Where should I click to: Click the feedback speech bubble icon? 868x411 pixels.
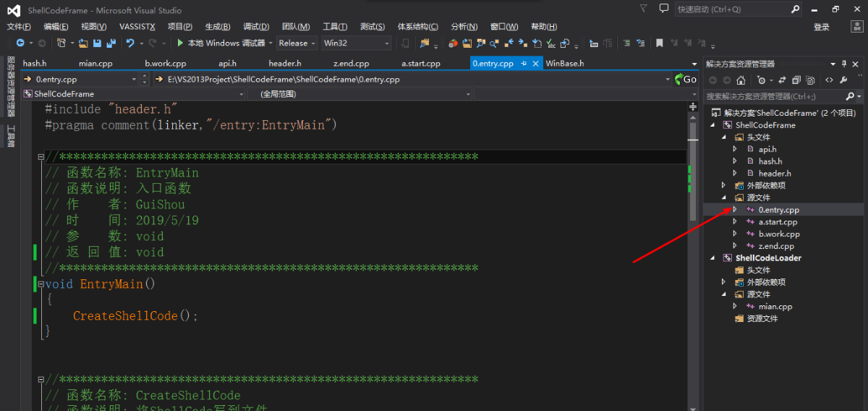[663, 9]
